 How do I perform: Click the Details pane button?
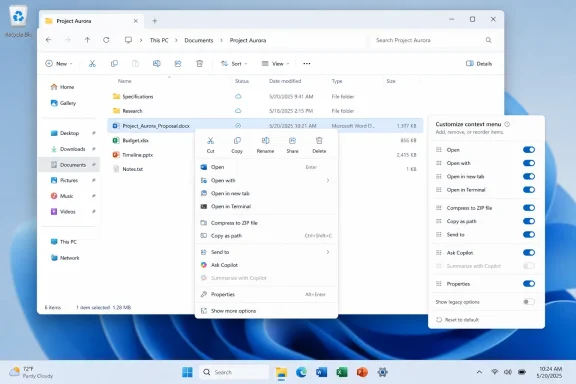(479, 64)
